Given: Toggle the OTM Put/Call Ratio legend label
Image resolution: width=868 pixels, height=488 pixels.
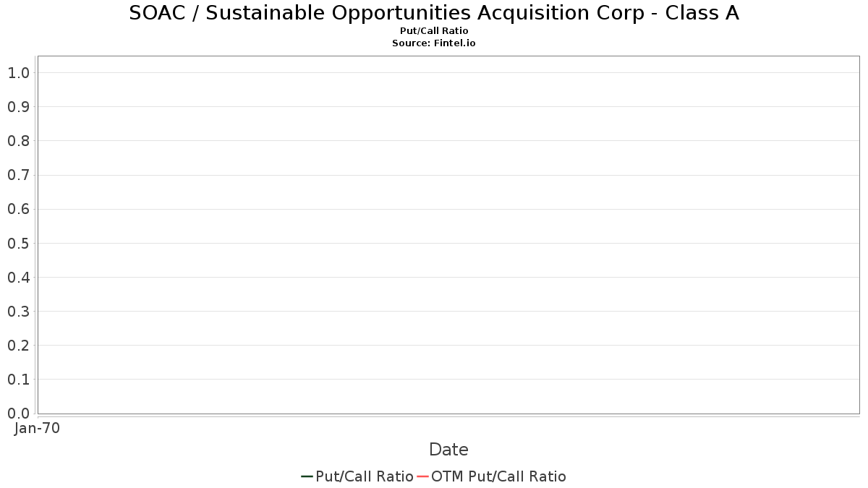Looking at the screenshot, I should coord(498,476).
